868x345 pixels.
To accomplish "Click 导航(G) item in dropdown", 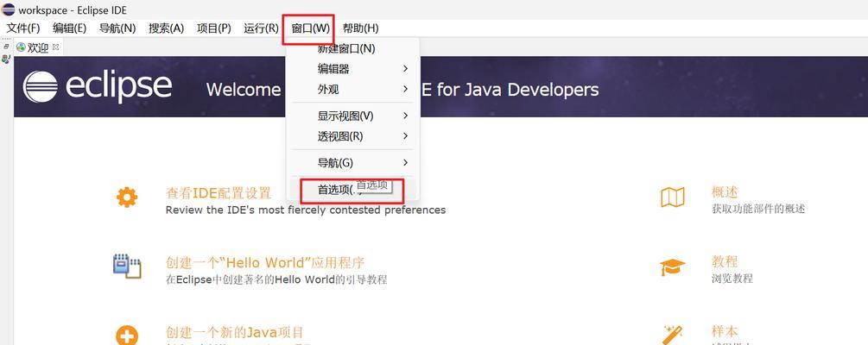I will 335,162.
